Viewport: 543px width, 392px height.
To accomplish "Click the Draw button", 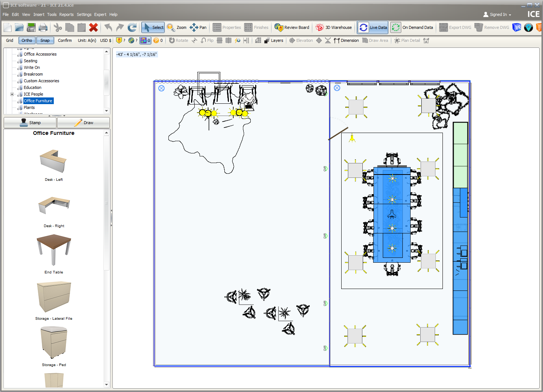I will pos(83,123).
